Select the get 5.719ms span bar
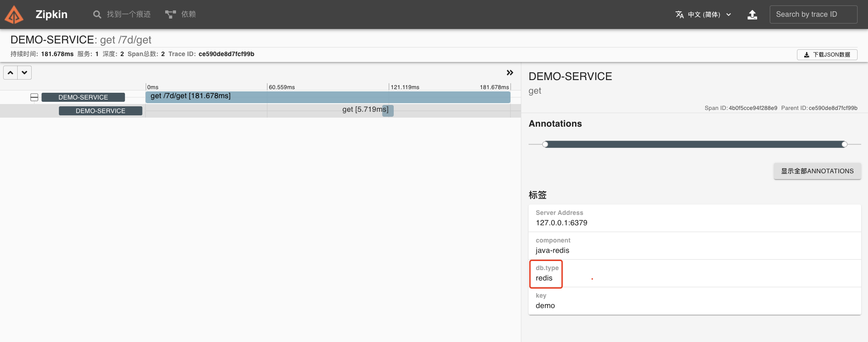The image size is (868, 342). (388, 110)
